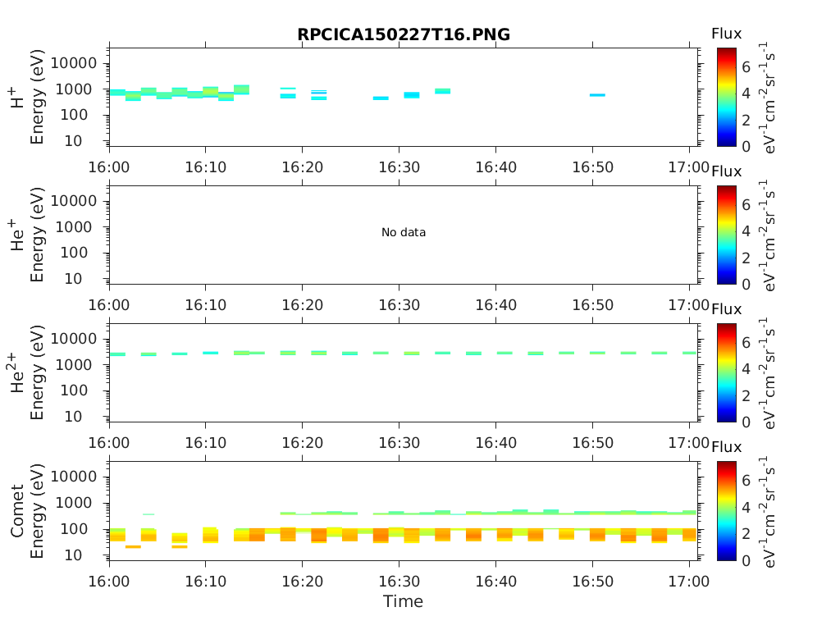This screenshot has width=840, height=630.
Task: Click the 17:00 time label under the Comet panel
Action: point(689,582)
